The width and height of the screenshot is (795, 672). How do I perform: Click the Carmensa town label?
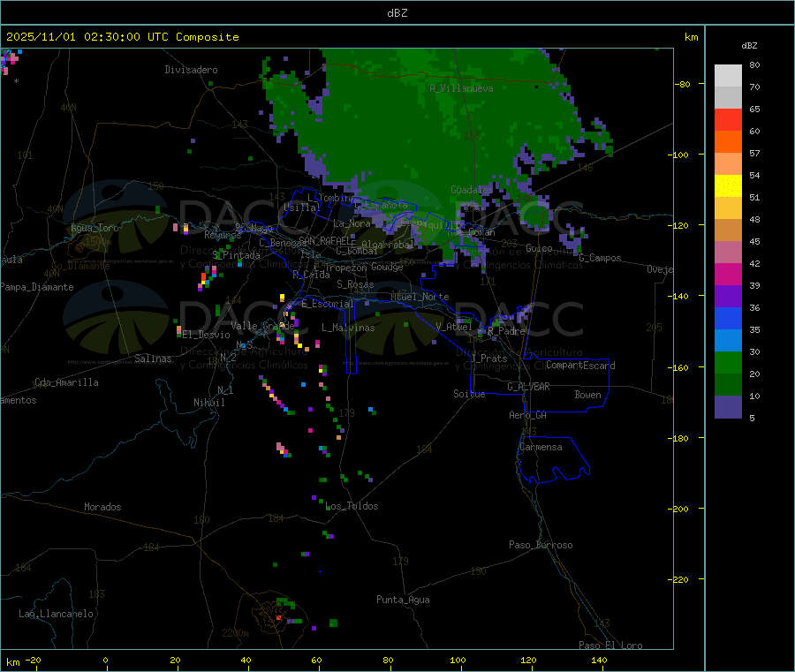coord(541,447)
